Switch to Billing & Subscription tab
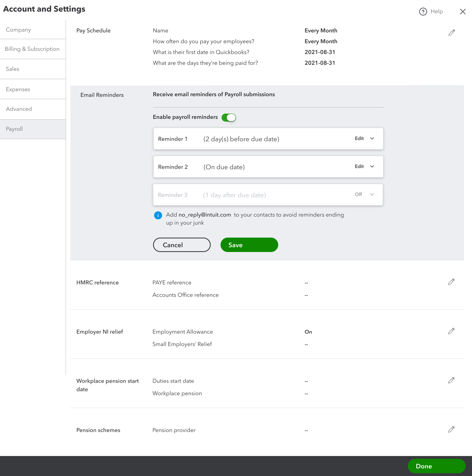 [32, 49]
